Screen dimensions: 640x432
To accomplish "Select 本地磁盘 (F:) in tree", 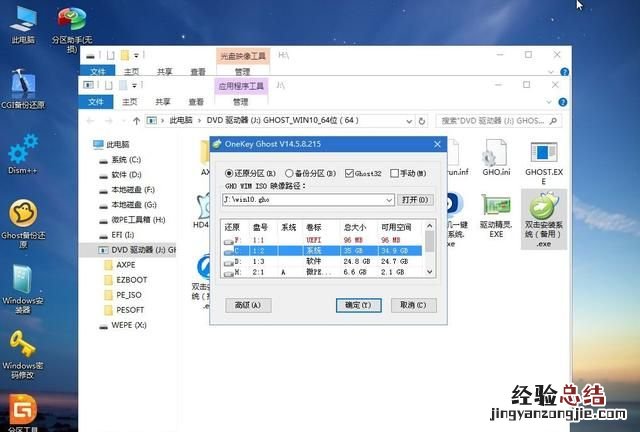I will tap(127, 190).
